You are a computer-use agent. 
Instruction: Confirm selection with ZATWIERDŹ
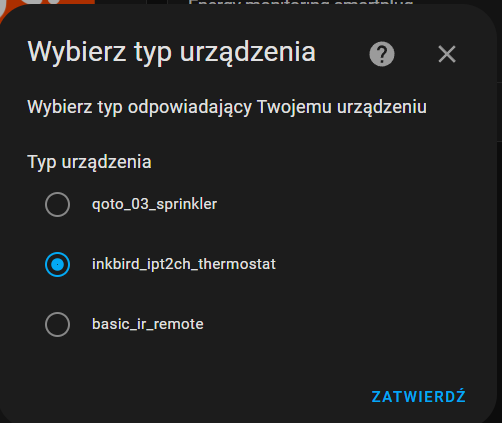[418, 396]
